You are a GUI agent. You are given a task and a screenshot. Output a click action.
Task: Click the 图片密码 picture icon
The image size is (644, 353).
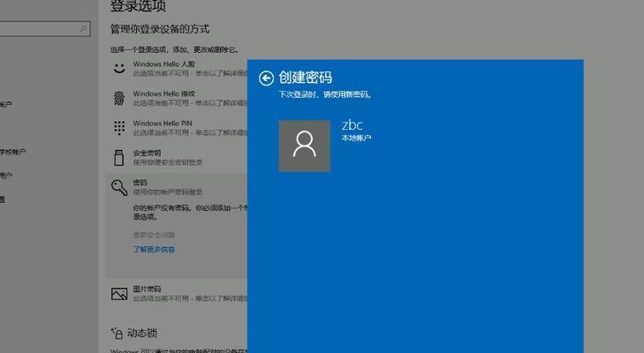[119, 294]
